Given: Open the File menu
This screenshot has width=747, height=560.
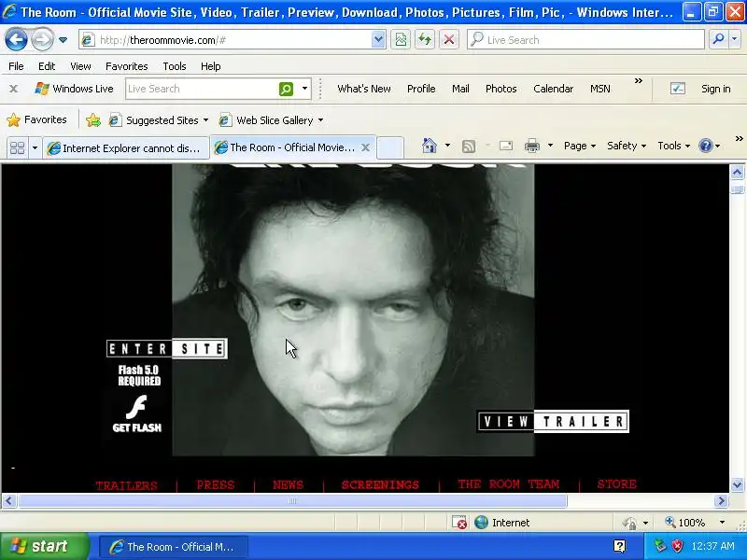Looking at the screenshot, I should click(x=16, y=66).
